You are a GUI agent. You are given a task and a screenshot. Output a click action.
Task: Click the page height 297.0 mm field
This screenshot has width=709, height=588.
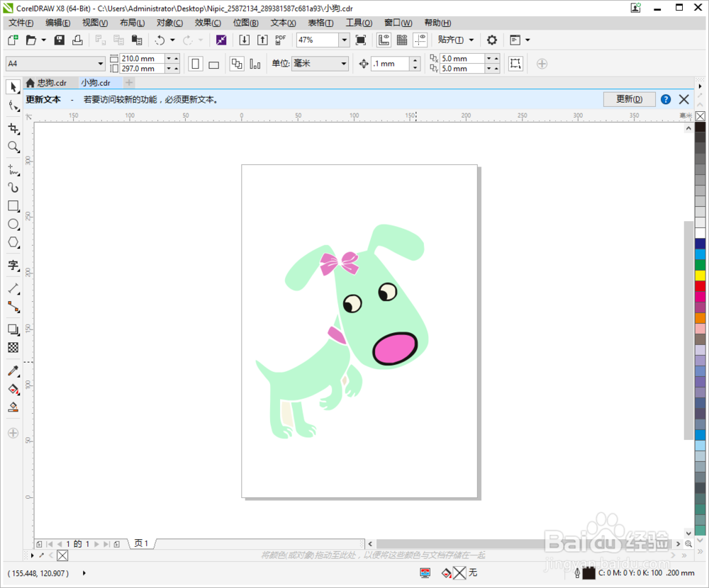coord(142,69)
